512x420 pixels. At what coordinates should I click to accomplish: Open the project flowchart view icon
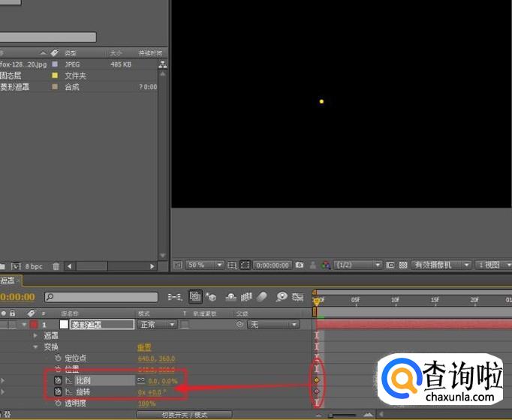(163, 64)
